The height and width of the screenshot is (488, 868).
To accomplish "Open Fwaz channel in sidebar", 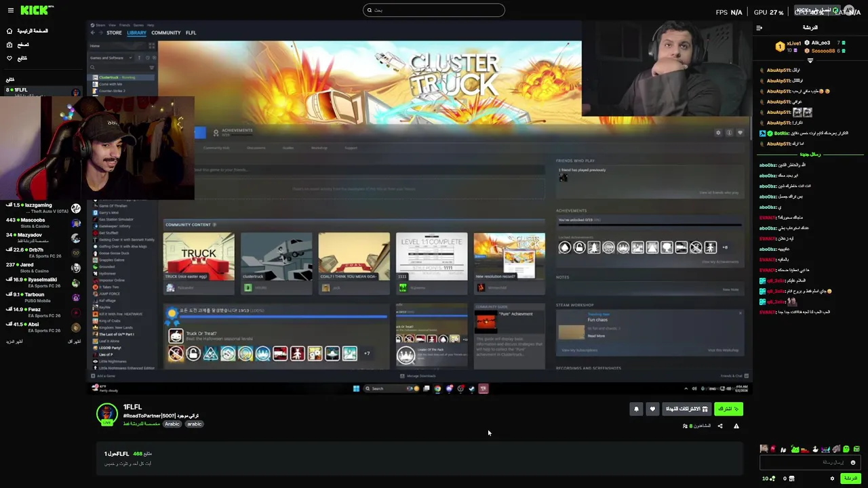I will [x=42, y=312].
